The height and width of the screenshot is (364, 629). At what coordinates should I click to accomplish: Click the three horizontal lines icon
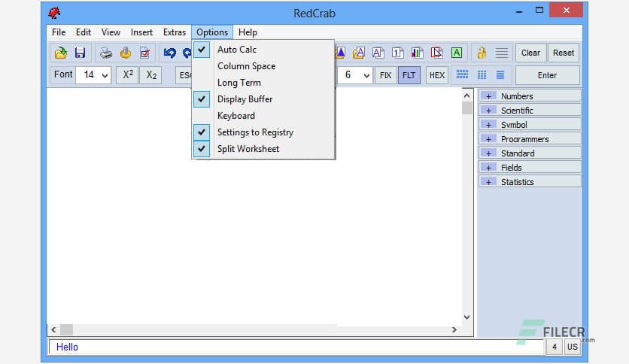pos(501,53)
